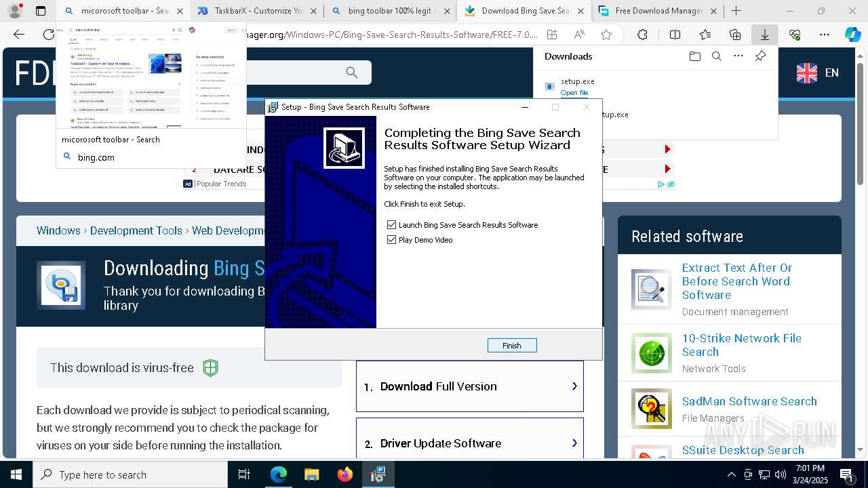Uncheck Launch Bing Save Search Results Software
This screenshot has height=488, width=868.
click(391, 225)
